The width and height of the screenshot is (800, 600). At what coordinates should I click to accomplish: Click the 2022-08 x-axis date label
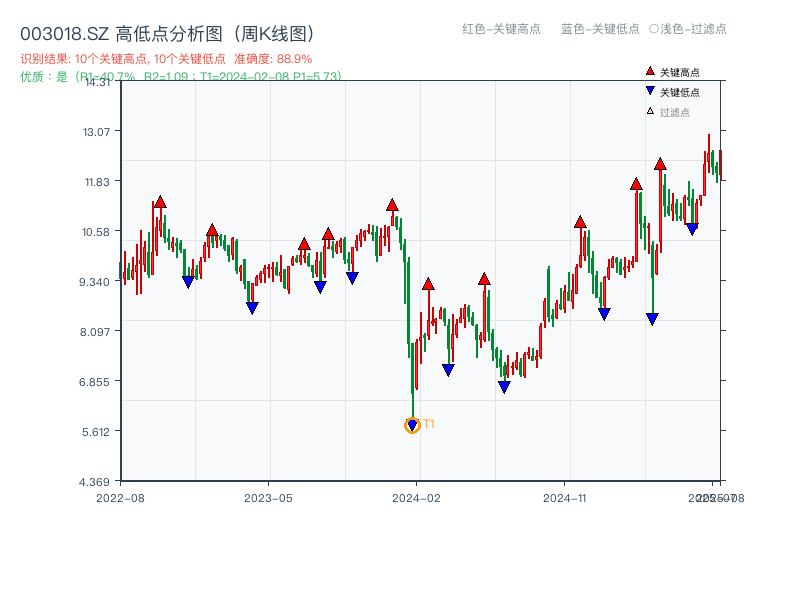point(120,498)
